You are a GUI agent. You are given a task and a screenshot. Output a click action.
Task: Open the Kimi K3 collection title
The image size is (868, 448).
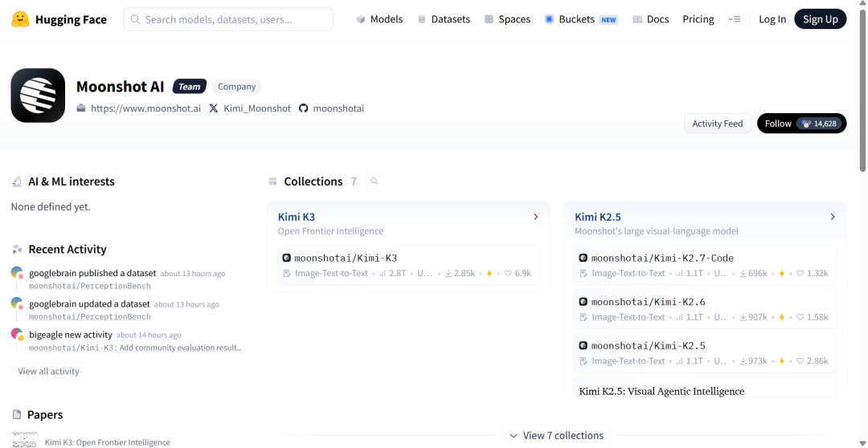tap(296, 217)
